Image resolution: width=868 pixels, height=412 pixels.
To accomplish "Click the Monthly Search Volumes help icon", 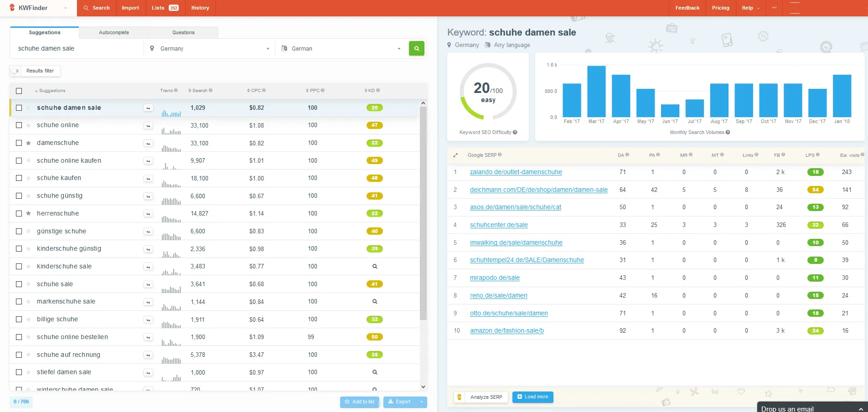I will click(728, 132).
